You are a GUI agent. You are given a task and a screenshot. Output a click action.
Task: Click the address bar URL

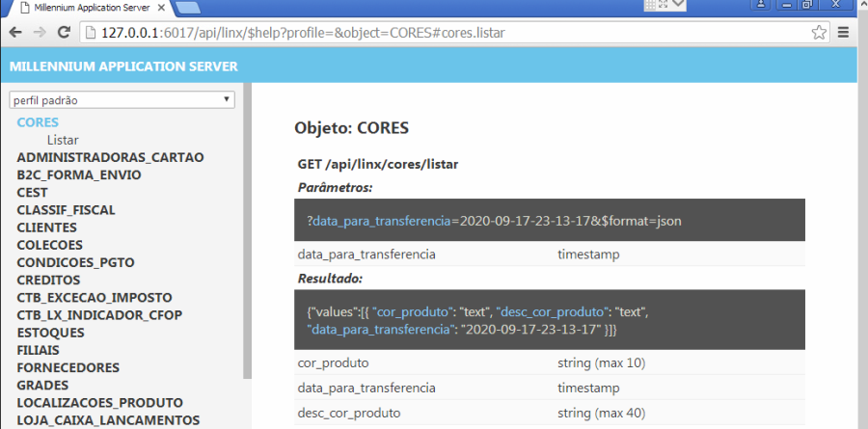point(303,33)
